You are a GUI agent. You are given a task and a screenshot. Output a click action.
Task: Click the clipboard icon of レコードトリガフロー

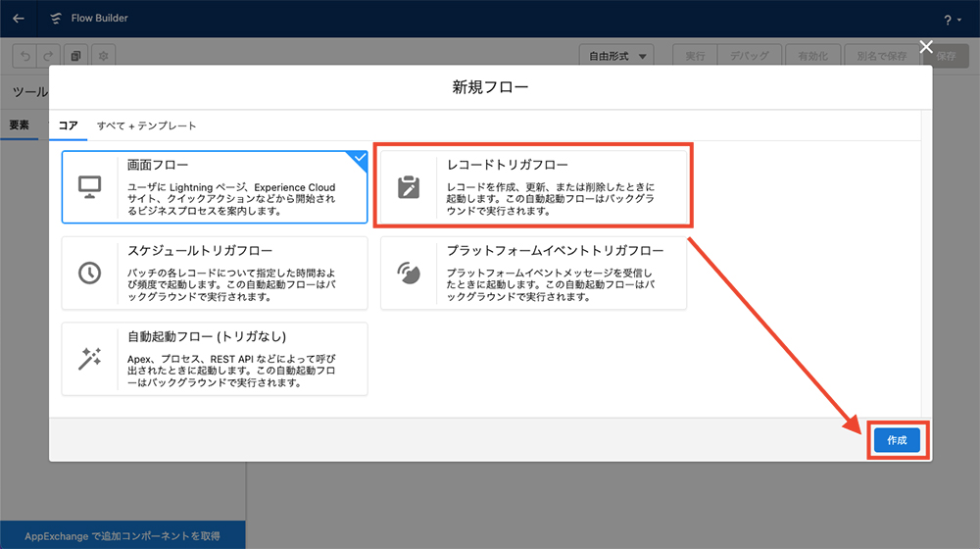click(409, 187)
